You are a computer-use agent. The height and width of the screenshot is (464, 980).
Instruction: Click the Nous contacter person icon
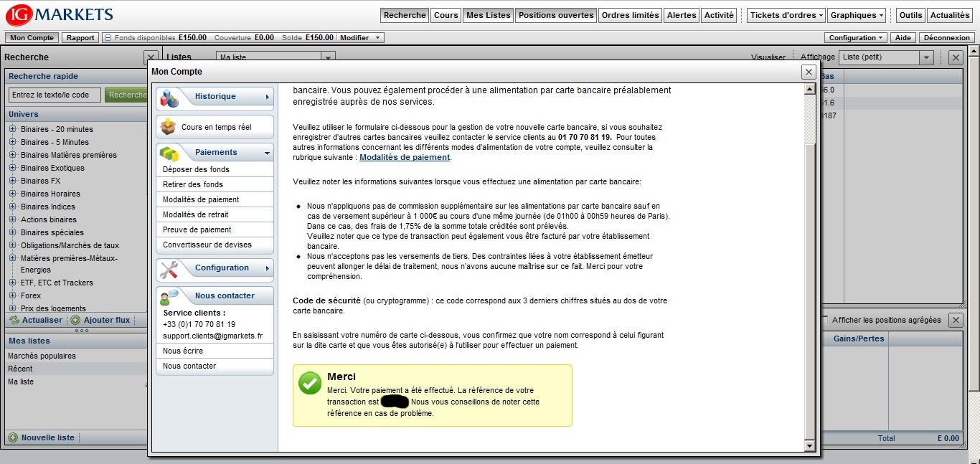(169, 296)
